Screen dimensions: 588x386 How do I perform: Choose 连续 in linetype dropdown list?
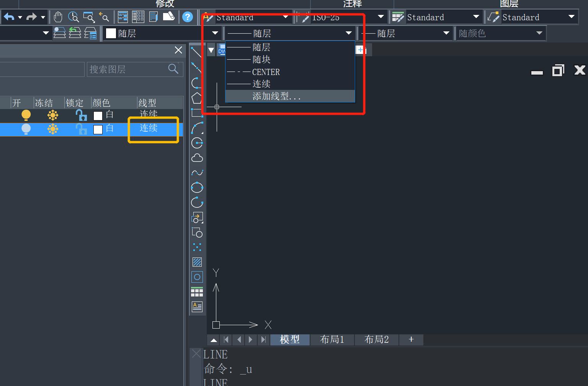pos(290,84)
